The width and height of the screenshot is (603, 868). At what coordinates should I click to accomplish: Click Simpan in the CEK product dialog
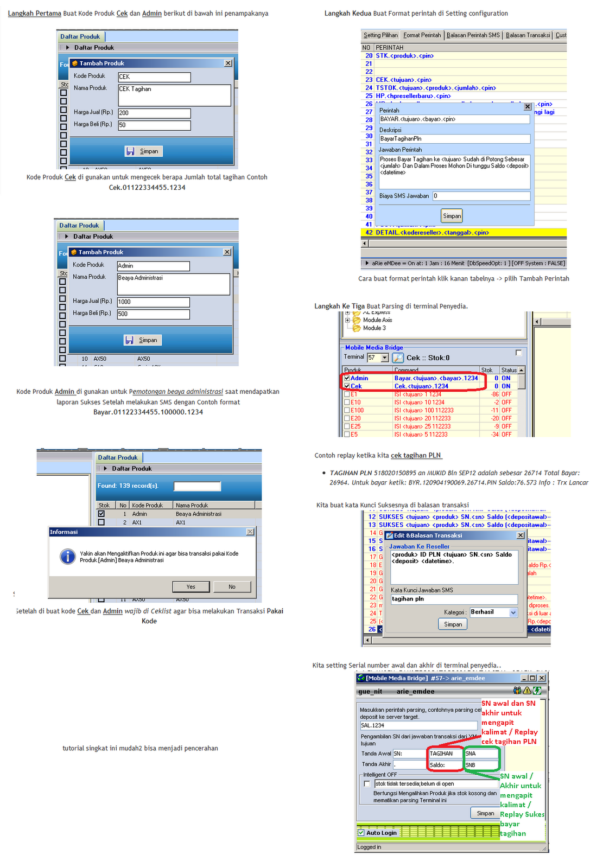pos(143,151)
